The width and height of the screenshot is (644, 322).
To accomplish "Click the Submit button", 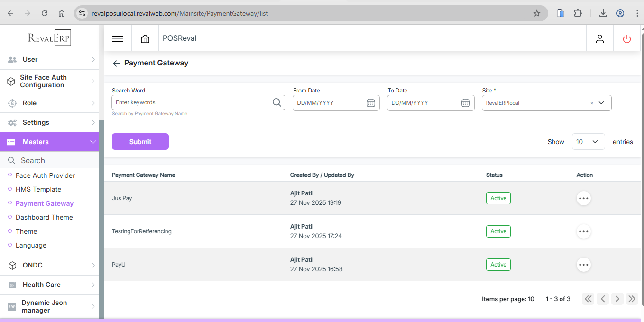I will point(140,142).
